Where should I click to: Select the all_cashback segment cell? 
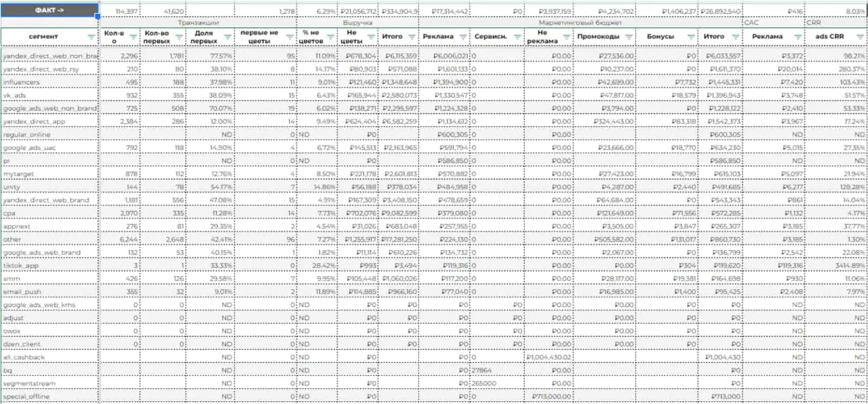point(50,357)
